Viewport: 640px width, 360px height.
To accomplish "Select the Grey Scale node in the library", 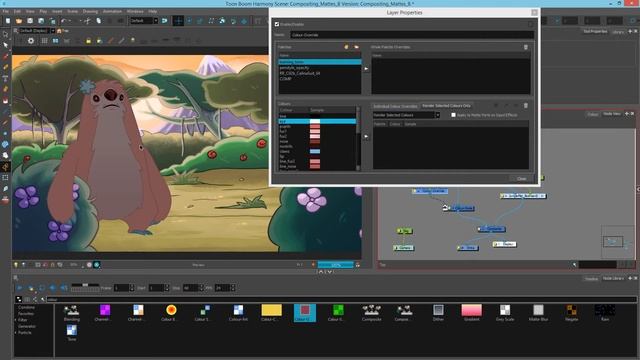I will (x=505, y=313).
